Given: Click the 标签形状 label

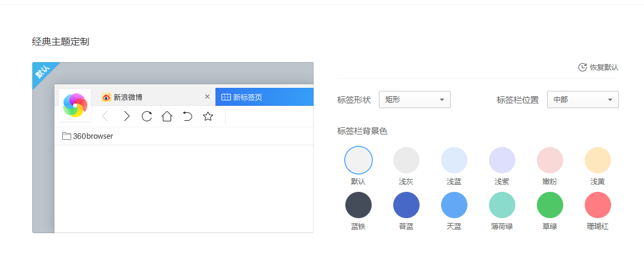Looking at the screenshot, I should pos(354,100).
